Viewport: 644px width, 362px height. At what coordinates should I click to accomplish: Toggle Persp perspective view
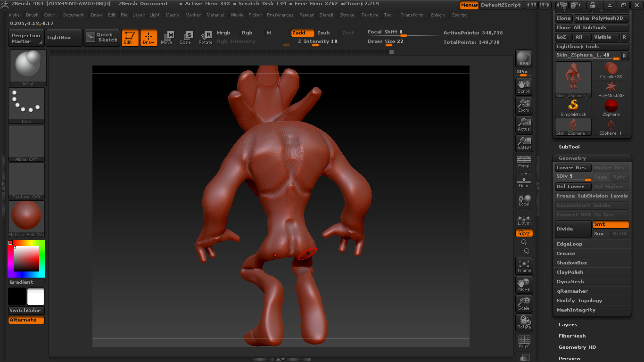[x=524, y=161]
